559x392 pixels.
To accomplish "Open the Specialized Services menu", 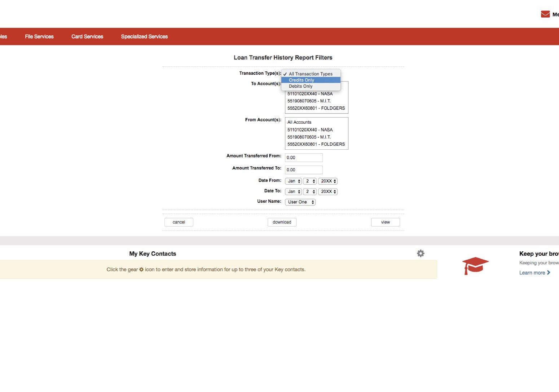I will (144, 36).
